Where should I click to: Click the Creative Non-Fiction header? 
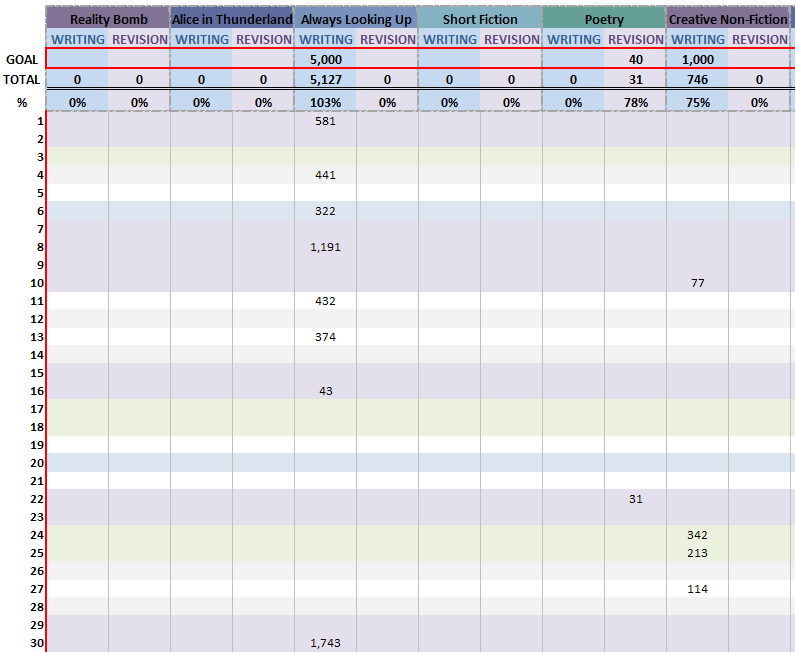[728, 19]
